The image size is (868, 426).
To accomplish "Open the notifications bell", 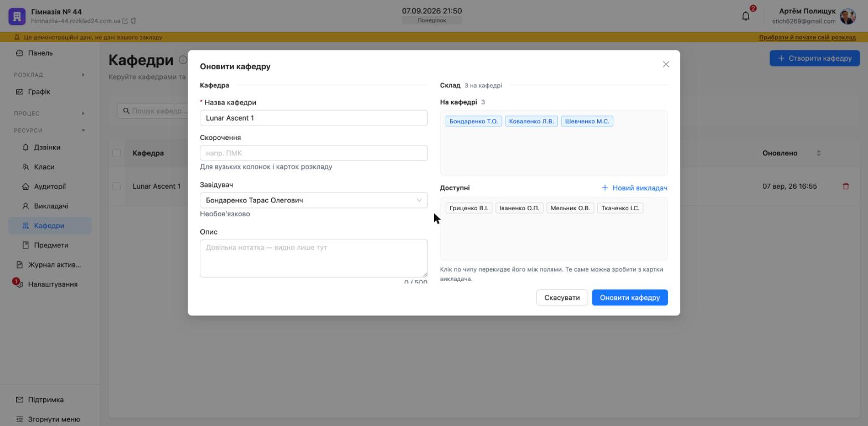I will click(746, 16).
